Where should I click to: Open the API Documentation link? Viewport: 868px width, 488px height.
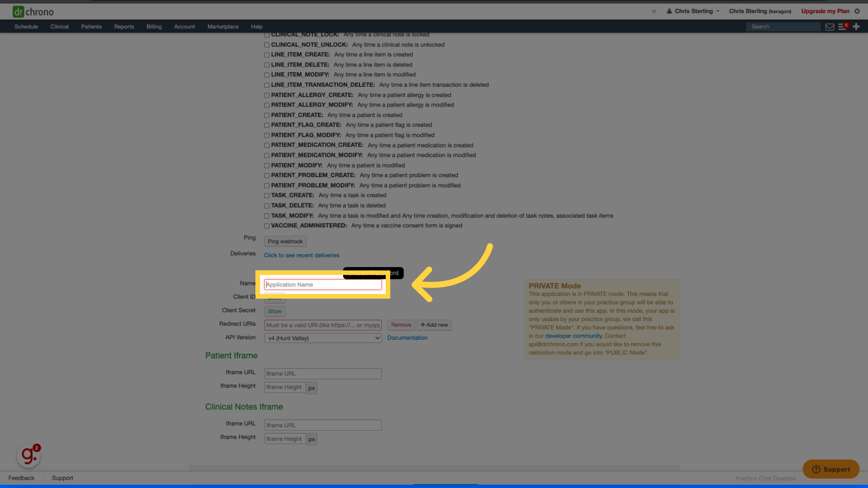click(x=407, y=338)
